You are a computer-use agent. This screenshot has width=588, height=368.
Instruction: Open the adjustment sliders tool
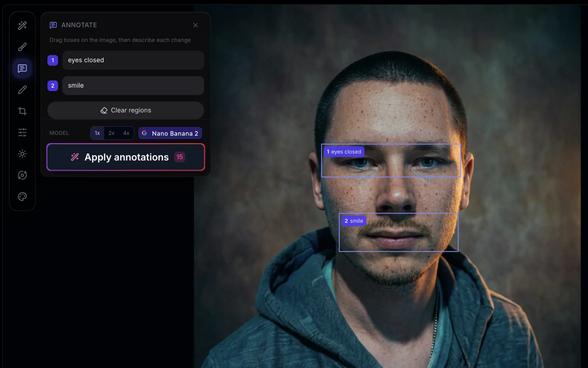(22, 132)
